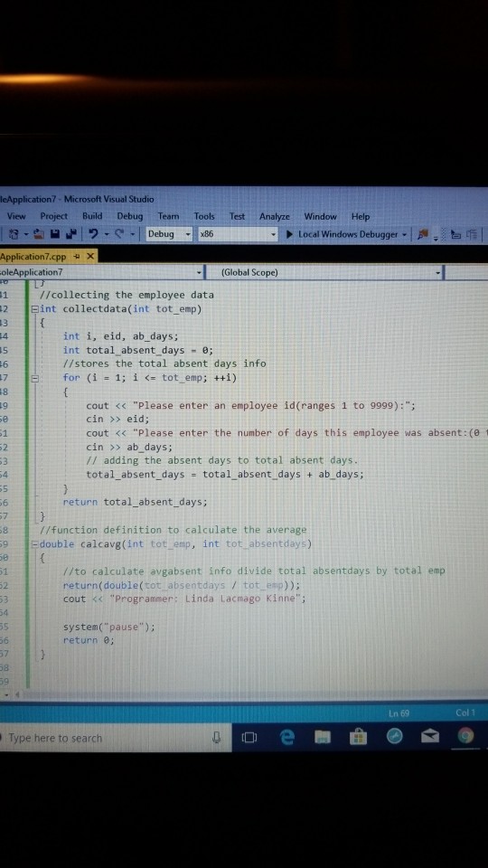Click the "int i, eid, ab_days;" line
The image size is (488, 868).
[x=120, y=336]
